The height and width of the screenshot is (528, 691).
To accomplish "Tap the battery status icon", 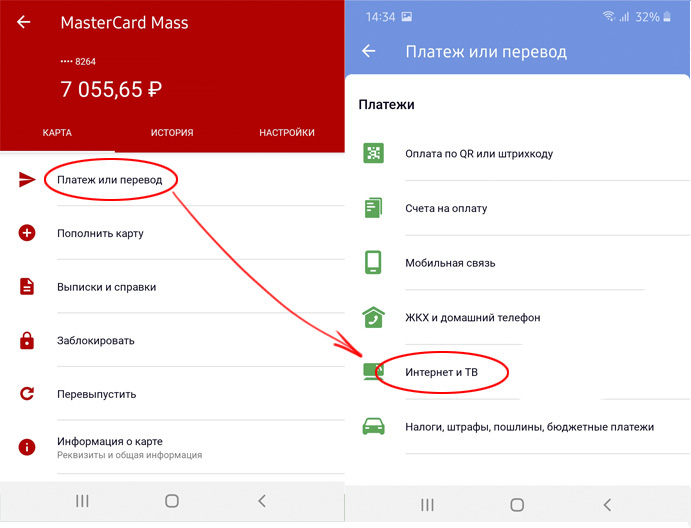I will pyautogui.click(x=667, y=17).
